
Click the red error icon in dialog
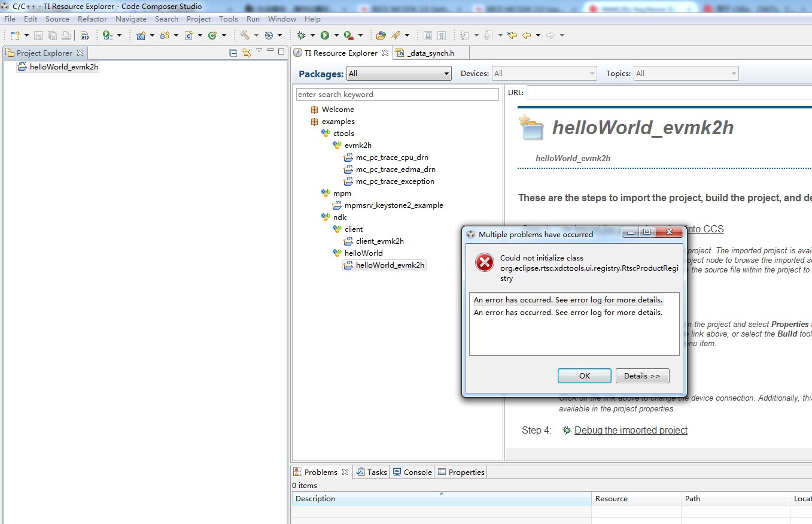tap(484, 262)
